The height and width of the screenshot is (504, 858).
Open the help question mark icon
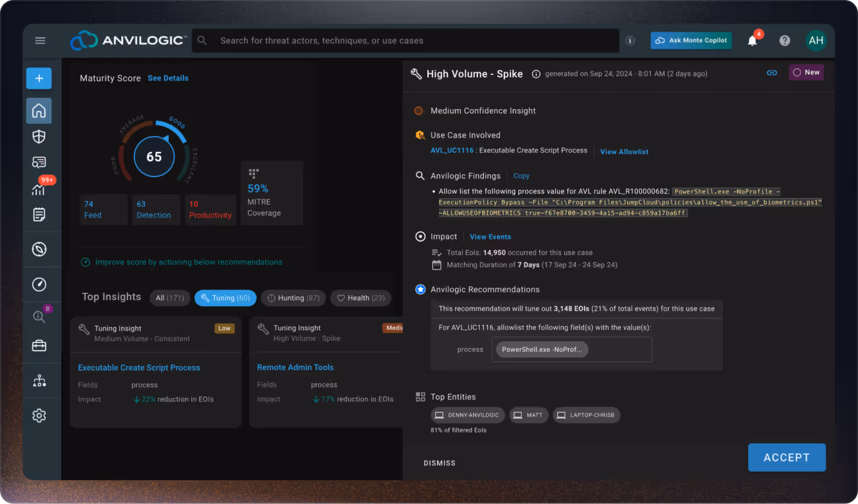[x=784, y=40]
